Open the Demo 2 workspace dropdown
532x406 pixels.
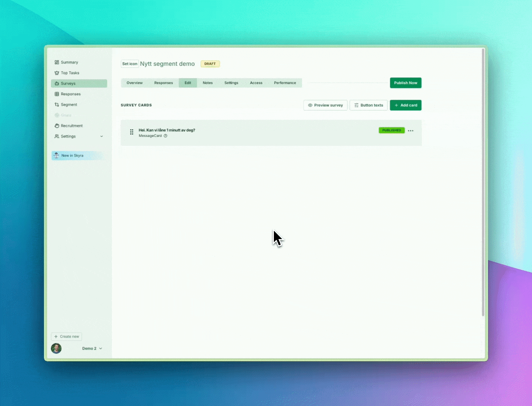pos(92,348)
